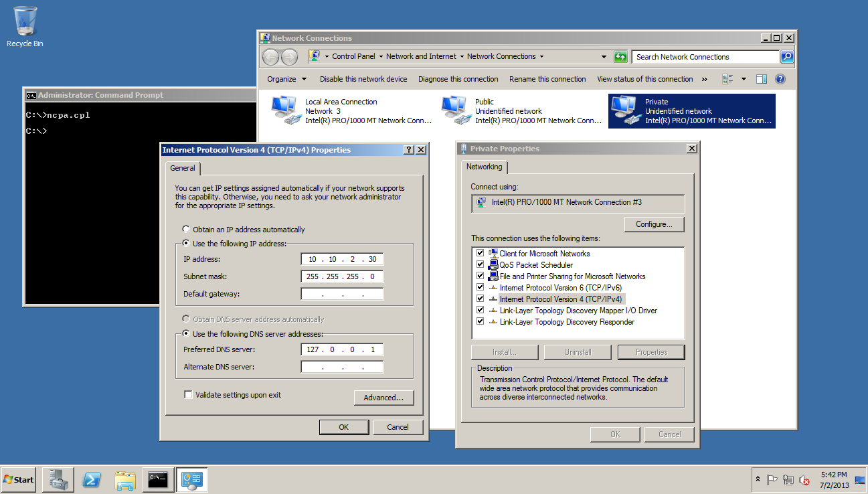Image resolution: width=868 pixels, height=494 pixels.
Task: Toggle the preview pane icon
Action: [x=761, y=79]
